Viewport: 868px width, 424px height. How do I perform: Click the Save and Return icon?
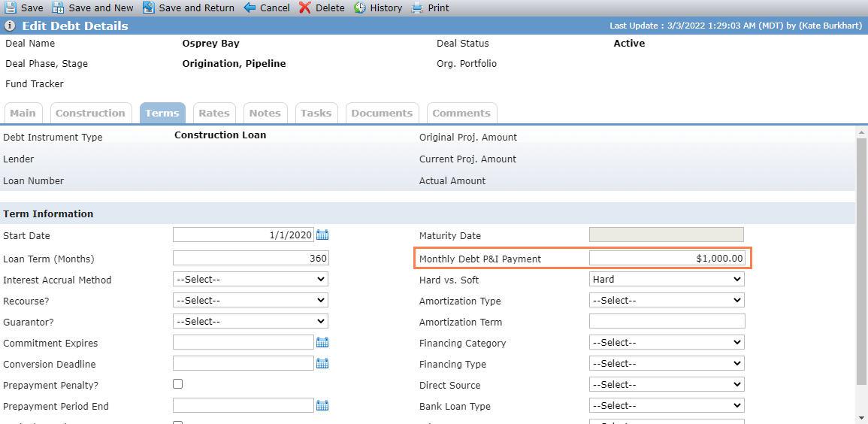coord(148,8)
